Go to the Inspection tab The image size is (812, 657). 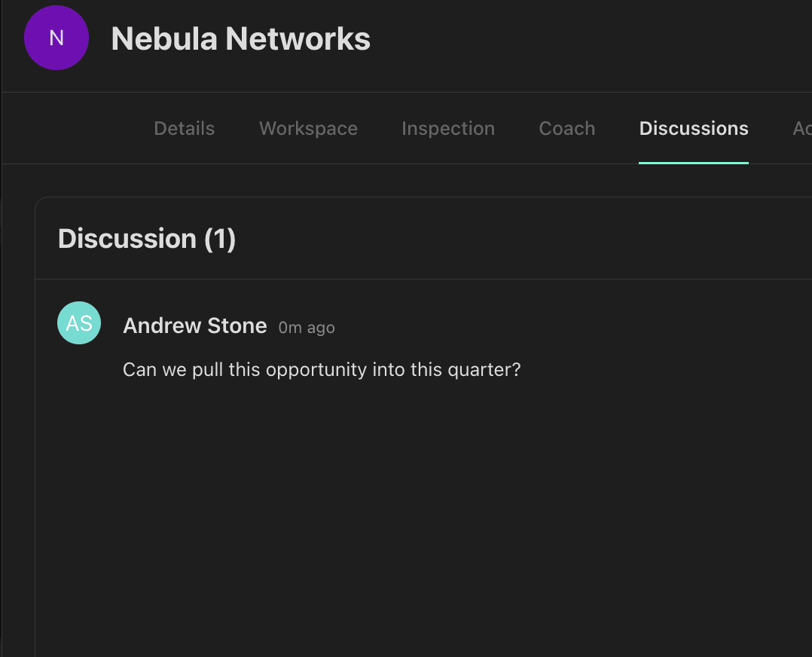point(448,129)
